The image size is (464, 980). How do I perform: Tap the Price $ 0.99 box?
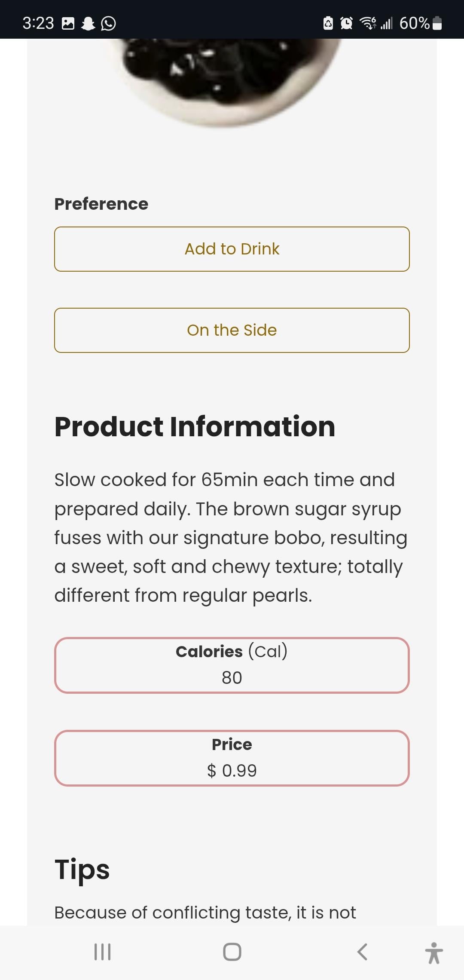tap(232, 758)
